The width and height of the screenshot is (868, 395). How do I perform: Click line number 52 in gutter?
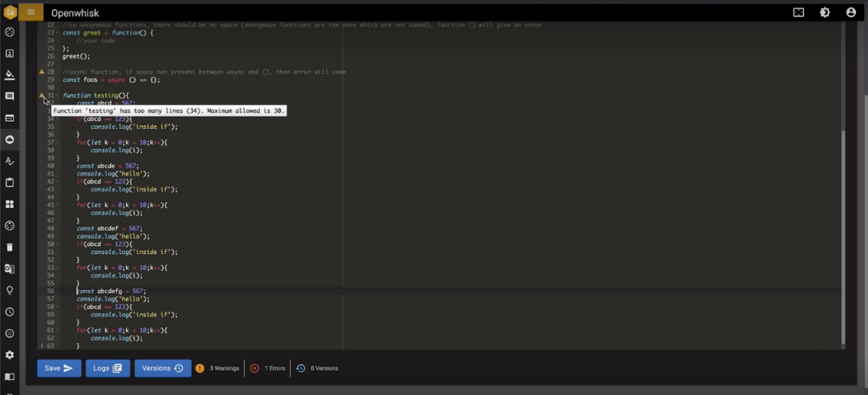[x=50, y=259]
